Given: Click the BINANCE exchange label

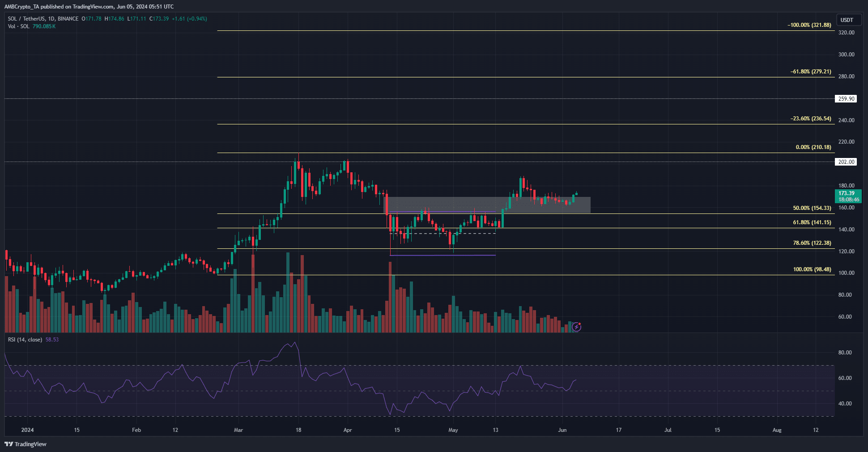Looking at the screenshot, I should [68, 19].
